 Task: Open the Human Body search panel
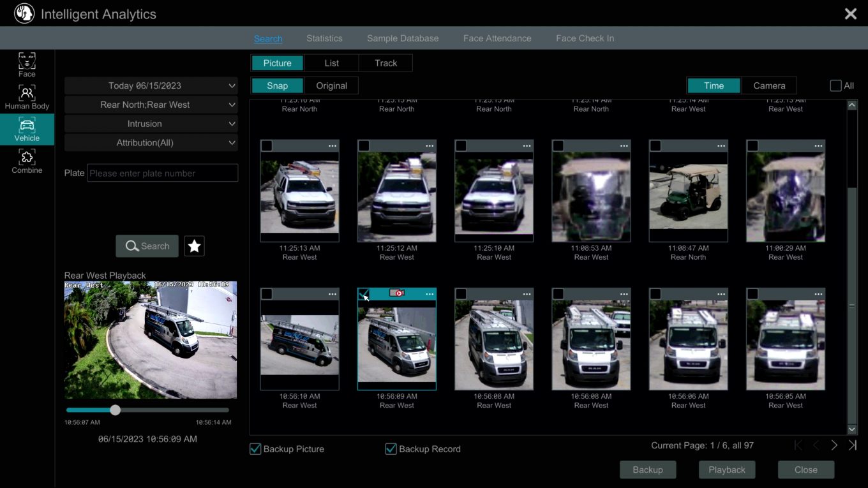[27, 97]
